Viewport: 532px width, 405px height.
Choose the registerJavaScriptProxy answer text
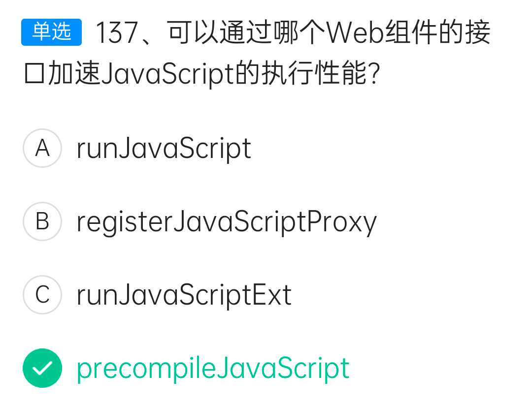click(227, 222)
